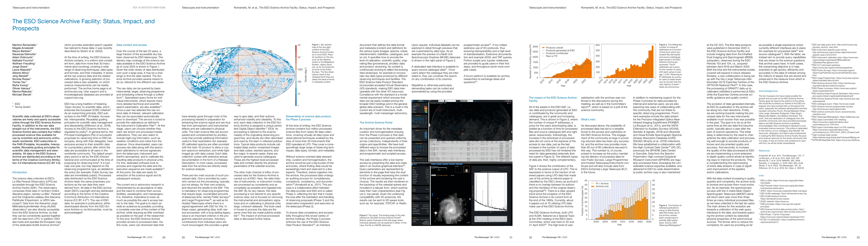This screenshot has height=246, width=868.
Task: Click page number 29
Action: (x=164, y=237)
